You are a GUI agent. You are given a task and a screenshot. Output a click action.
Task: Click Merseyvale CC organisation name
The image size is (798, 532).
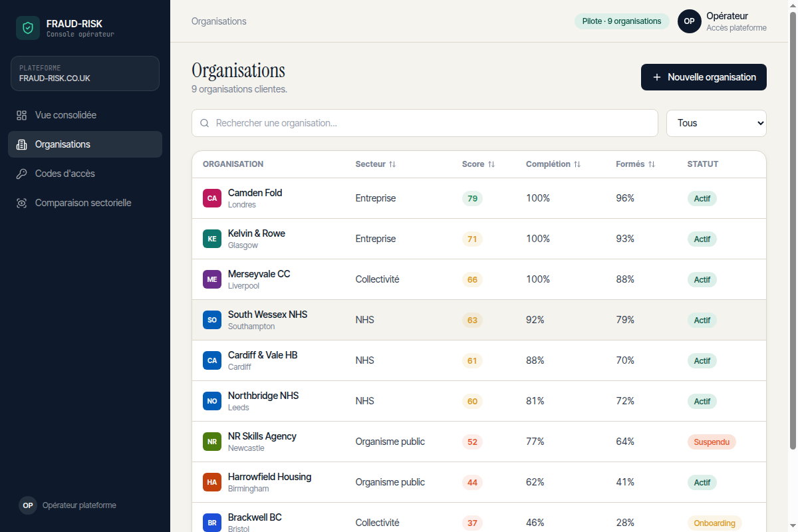pos(259,274)
